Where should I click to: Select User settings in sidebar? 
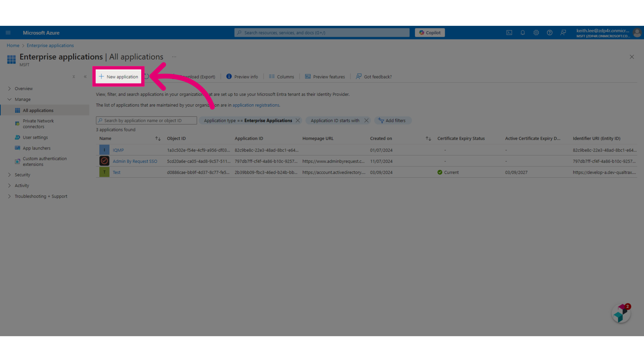[x=35, y=137]
